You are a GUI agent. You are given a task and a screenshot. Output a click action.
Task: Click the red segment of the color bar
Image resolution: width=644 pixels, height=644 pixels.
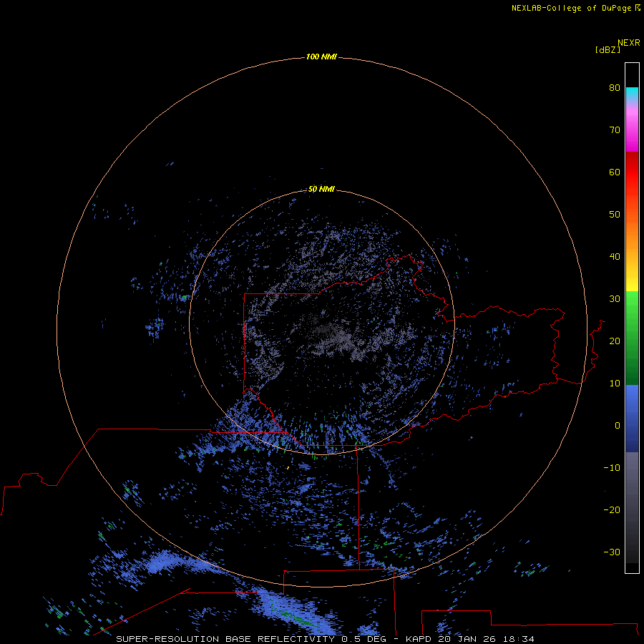coord(632,177)
